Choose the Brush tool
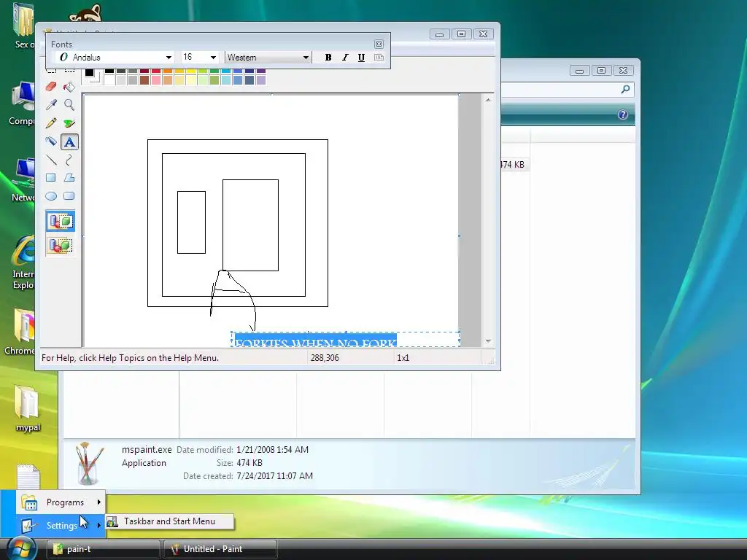The image size is (747, 560). point(69,123)
